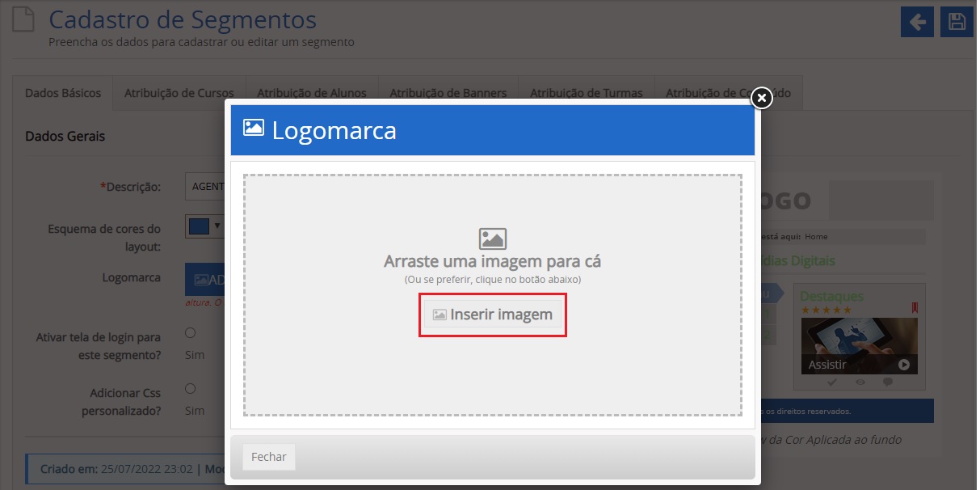Open the layout color scheme dropdown arrow
980x490 pixels.
click(217, 226)
